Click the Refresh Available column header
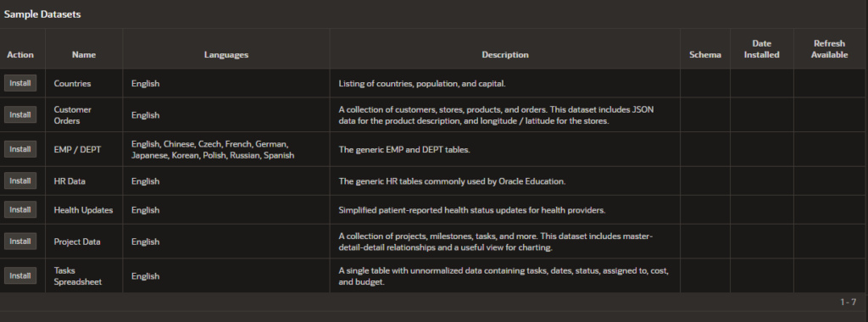 pyautogui.click(x=829, y=49)
